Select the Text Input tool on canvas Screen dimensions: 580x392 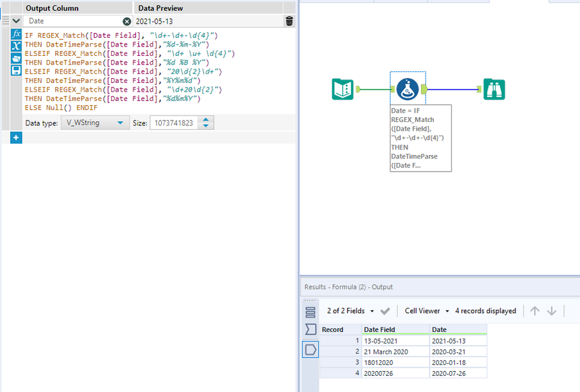click(x=342, y=89)
